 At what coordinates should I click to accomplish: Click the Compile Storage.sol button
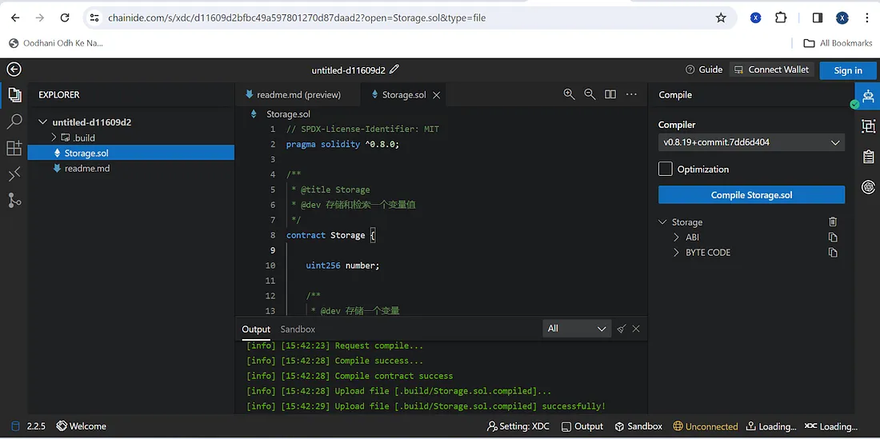pos(750,195)
